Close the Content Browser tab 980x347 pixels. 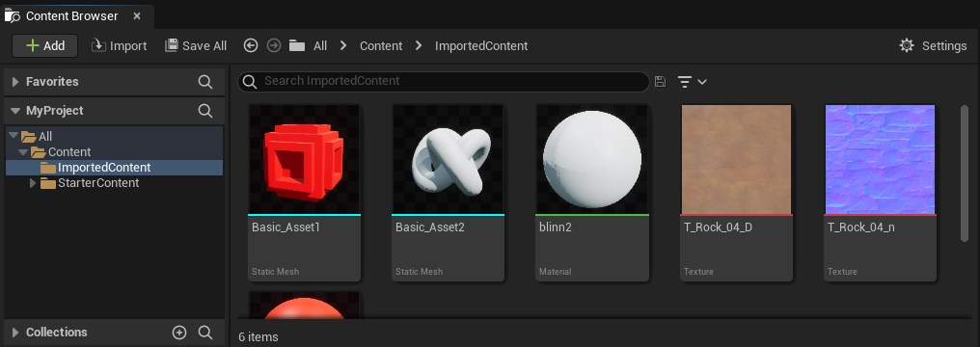click(137, 15)
